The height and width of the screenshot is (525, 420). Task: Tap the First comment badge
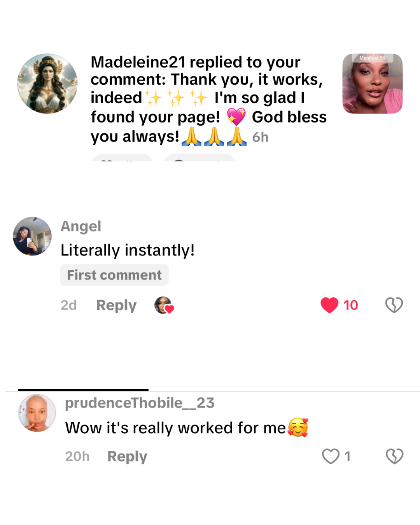tap(114, 275)
